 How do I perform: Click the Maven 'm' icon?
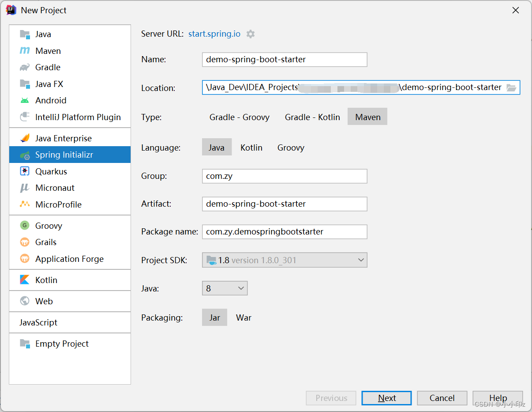point(25,51)
